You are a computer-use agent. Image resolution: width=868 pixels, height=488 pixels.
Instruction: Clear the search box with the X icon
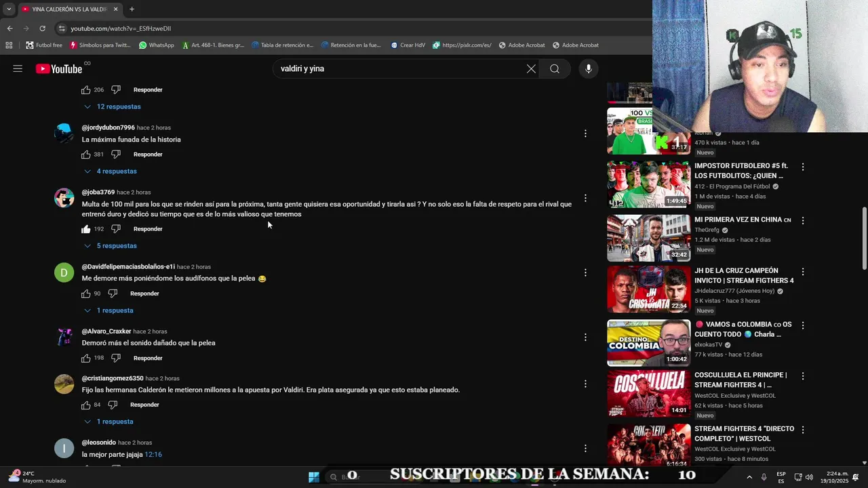coord(531,68)
